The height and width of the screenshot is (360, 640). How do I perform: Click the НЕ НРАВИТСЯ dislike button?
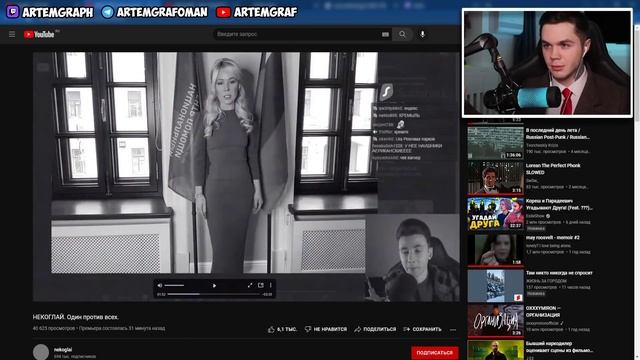click(326, 329)
